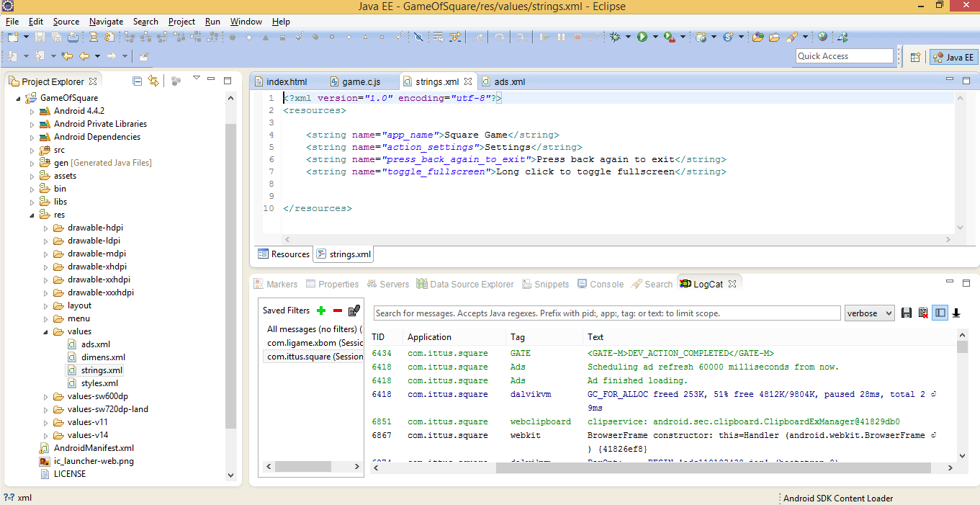Toggle display of saved filters view
Screen dimensions: 980x505
[x=940, y=313]
